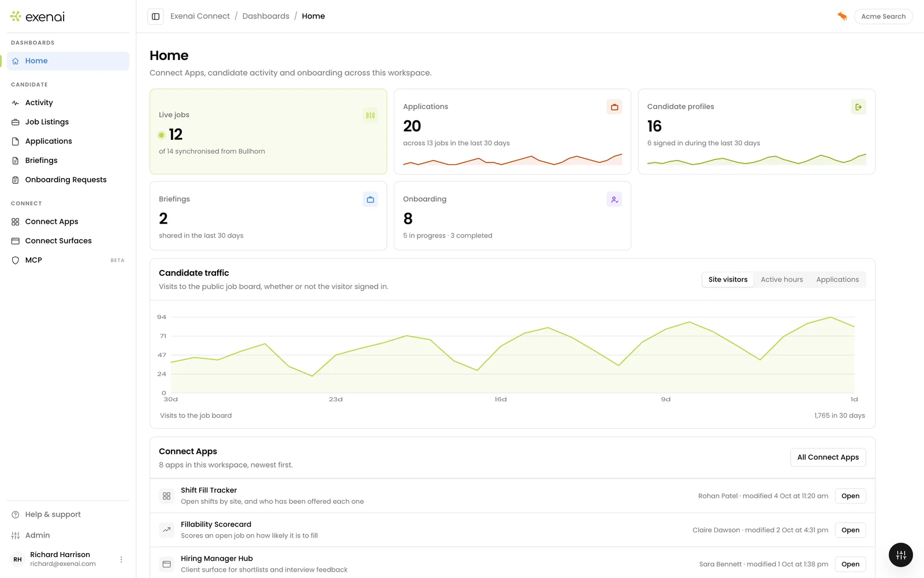Click the All Connect Apps button
Screen dimensions: 924x578
[x=828, y=457]
